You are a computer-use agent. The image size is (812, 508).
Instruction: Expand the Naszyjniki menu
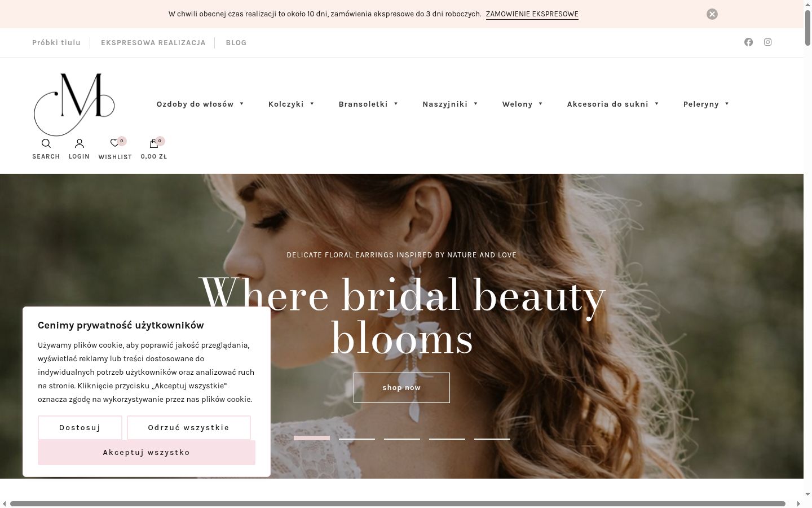pyautogui.click(x=450, y=104)
